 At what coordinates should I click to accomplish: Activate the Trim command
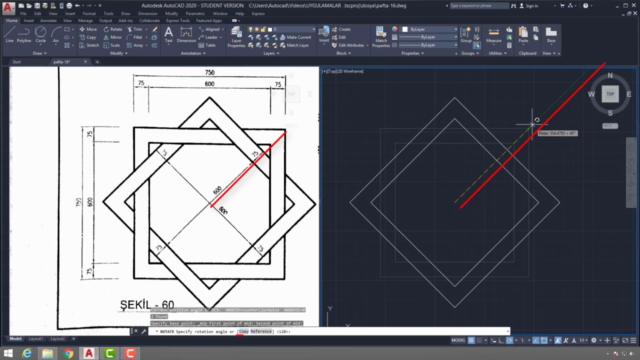[x=135, y=29]
